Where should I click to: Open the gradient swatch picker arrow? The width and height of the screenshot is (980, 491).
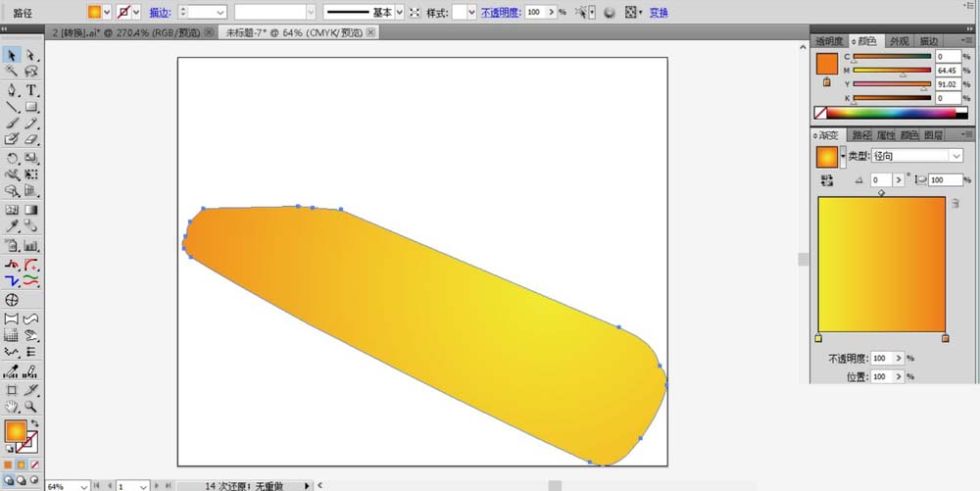[843, 157]
